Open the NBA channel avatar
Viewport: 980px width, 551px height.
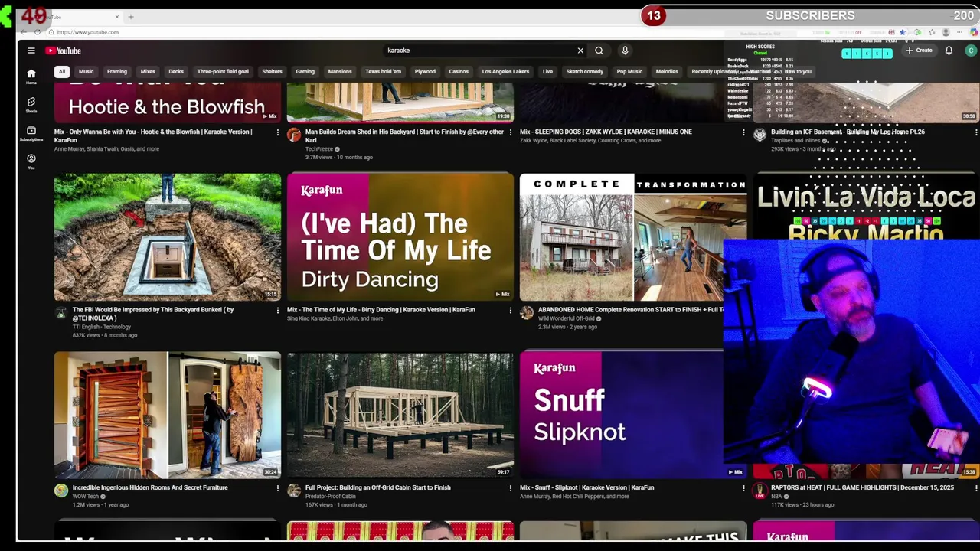759,491
